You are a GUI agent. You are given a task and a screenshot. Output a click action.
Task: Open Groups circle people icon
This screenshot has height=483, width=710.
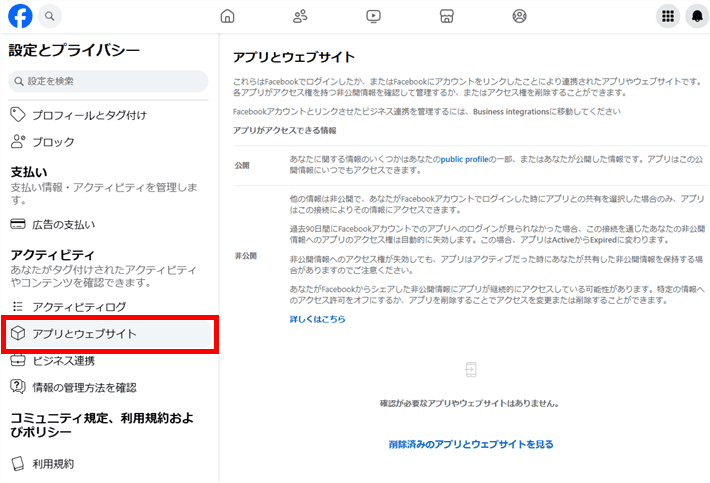coord(519,16)
